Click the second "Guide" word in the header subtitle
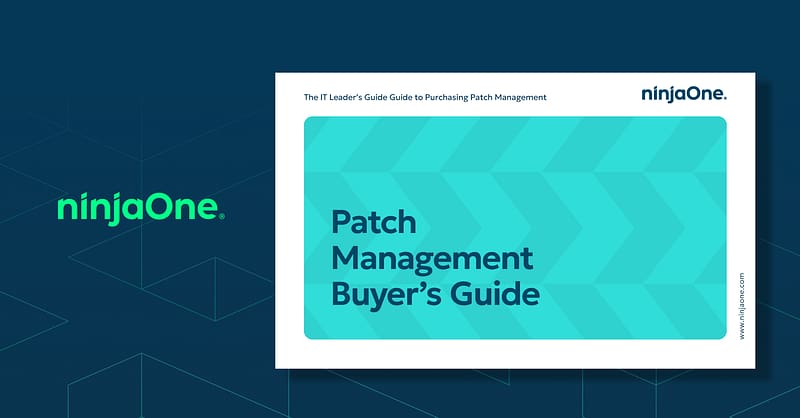Viewport: 800px width, 418px height. pos(414,97)
